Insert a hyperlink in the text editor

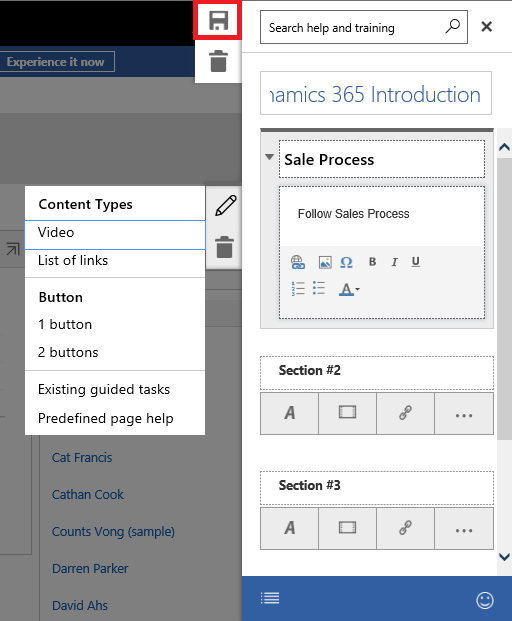298,262
